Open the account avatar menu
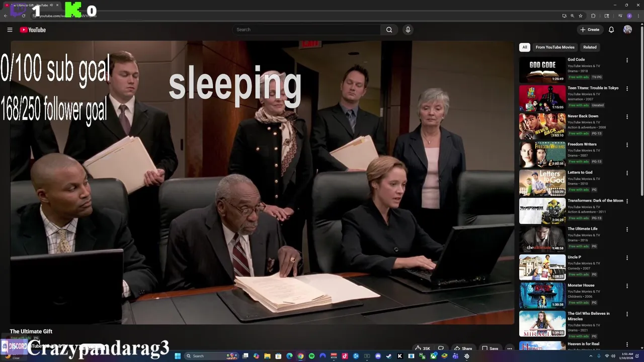The height and width of the screenshot is (362, 644). click(x=627, y=30)
